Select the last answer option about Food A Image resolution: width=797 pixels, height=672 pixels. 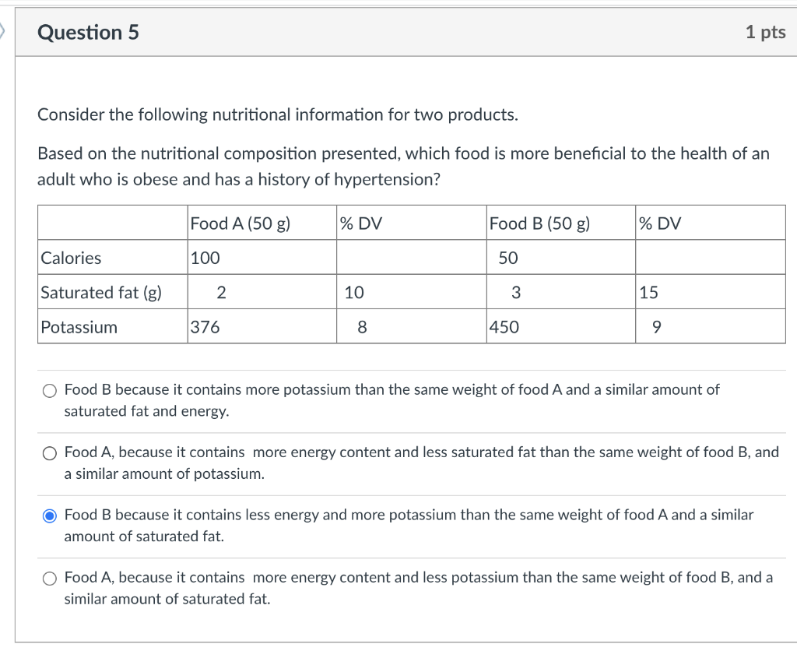click(x=49, y=578)
